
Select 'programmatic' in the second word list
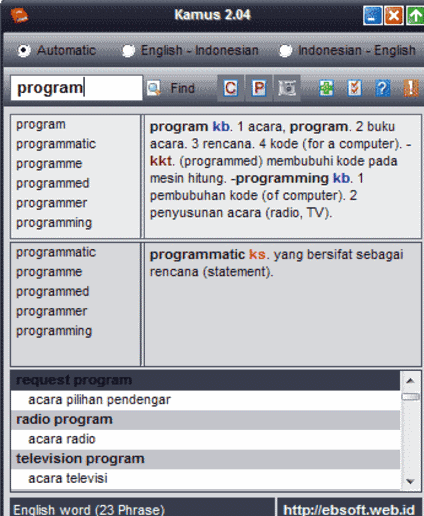pos(56,252)
